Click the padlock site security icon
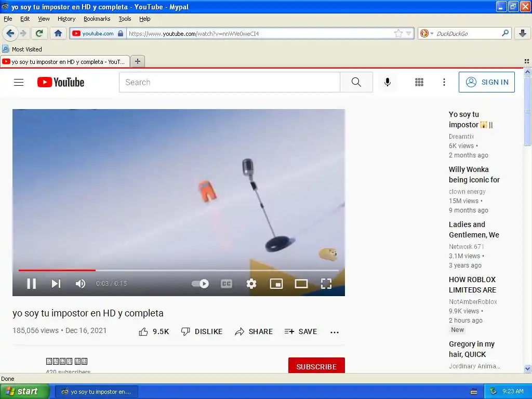Viewport: 532px width, 399px height. [x=121, y=33]
